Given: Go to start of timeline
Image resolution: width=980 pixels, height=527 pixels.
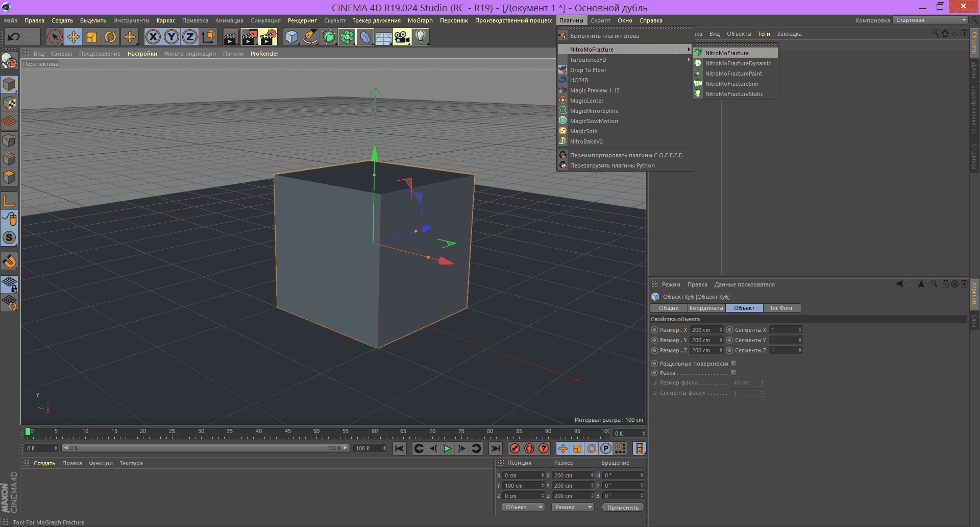Looking at the screenshot, I should tap(400, 448).
